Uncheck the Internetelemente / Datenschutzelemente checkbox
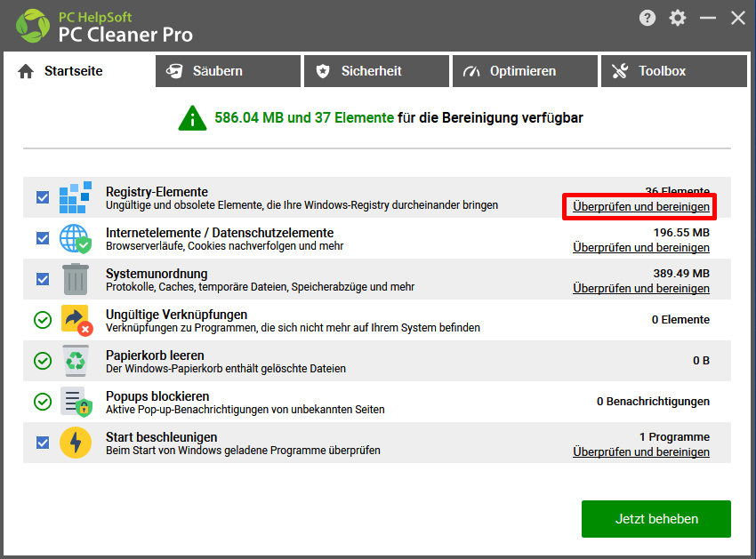The height and width of the screenshot is (559, 756). (x=43, y=238)
